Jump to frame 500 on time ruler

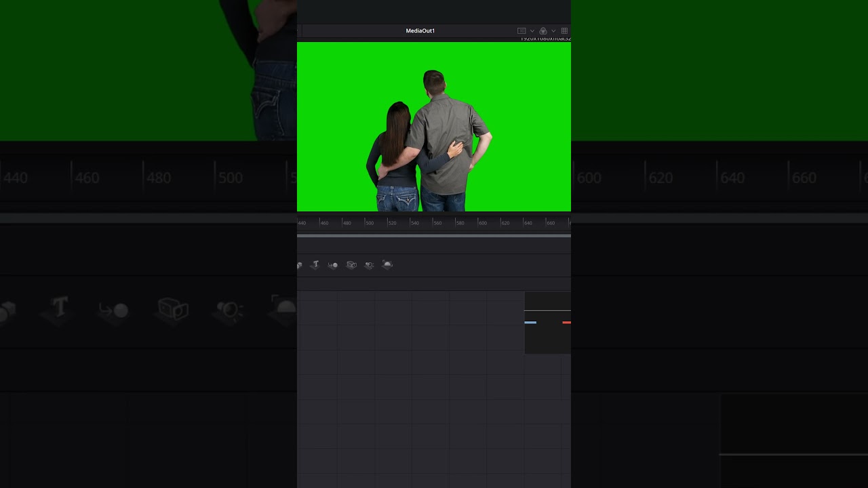369,223
